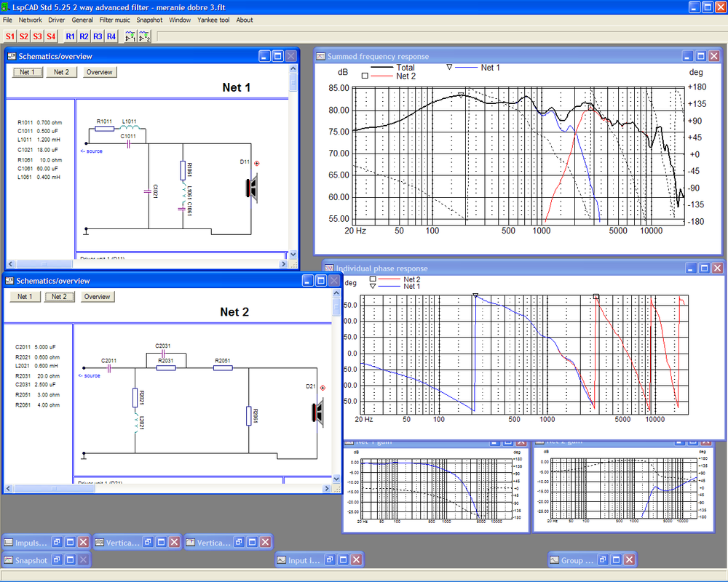Viewport: 728px width, 582px height.
Task: Click the R4 recall toolbar button
Action: pyautogui.click(x=111, y=36)
